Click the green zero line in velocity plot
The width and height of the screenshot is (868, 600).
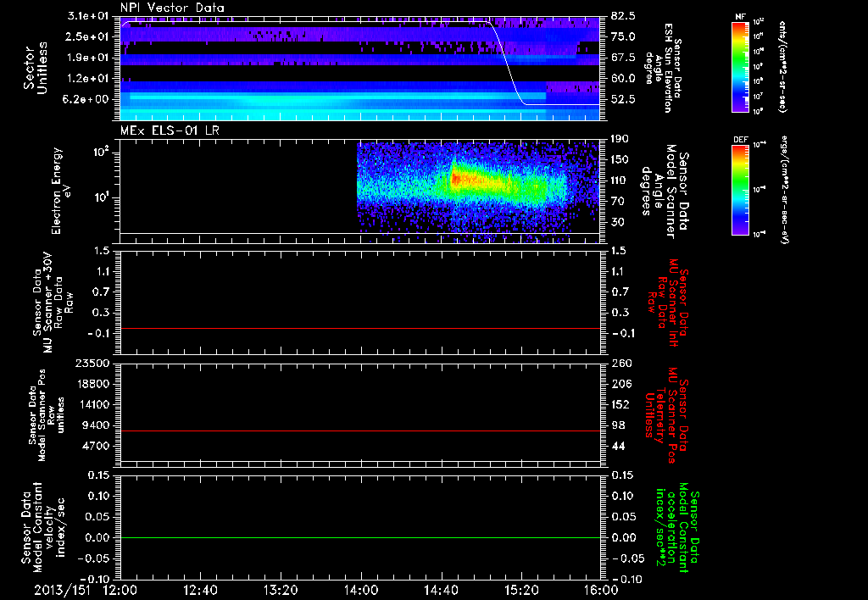[359, 537]
